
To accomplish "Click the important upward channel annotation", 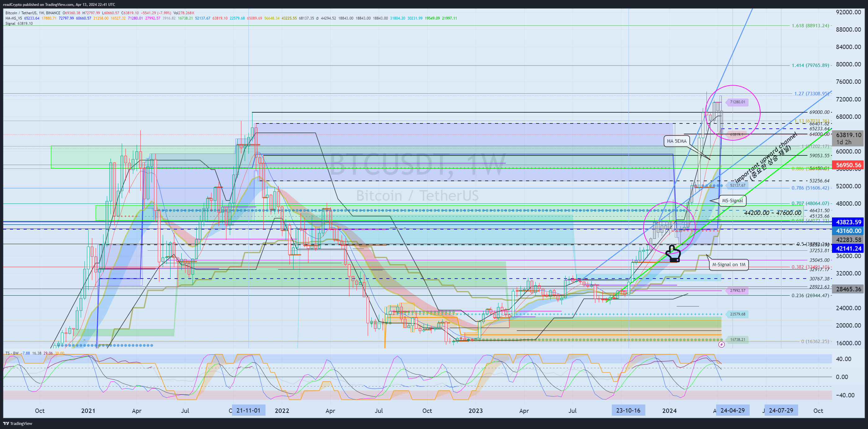I will (766, 157).
